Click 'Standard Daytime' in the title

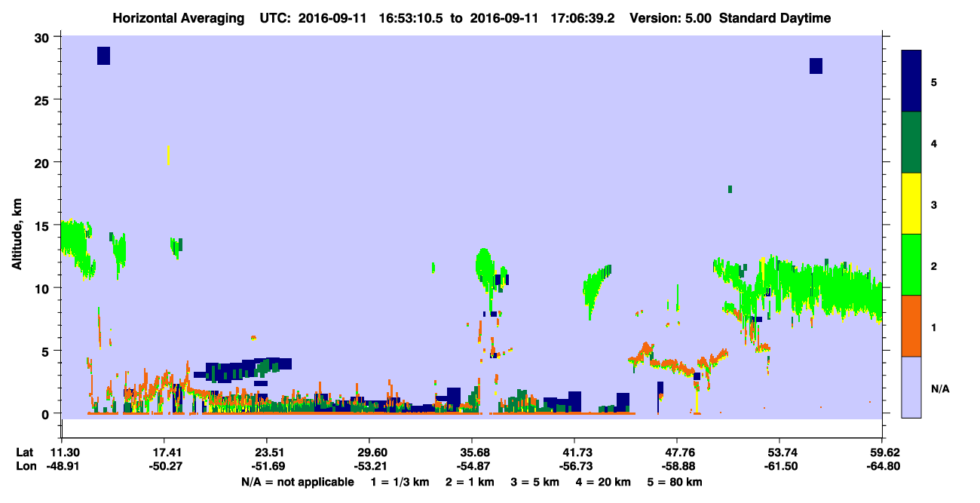tap(775, 18)
